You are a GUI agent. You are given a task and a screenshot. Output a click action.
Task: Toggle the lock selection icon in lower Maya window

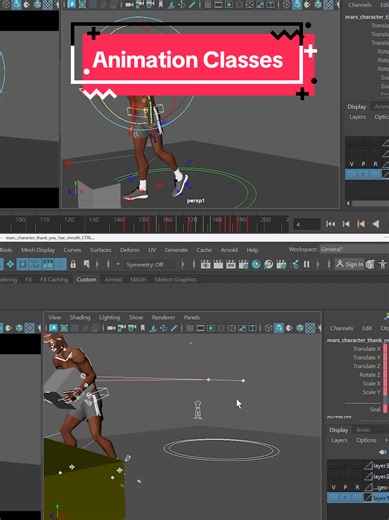(73, 265)
